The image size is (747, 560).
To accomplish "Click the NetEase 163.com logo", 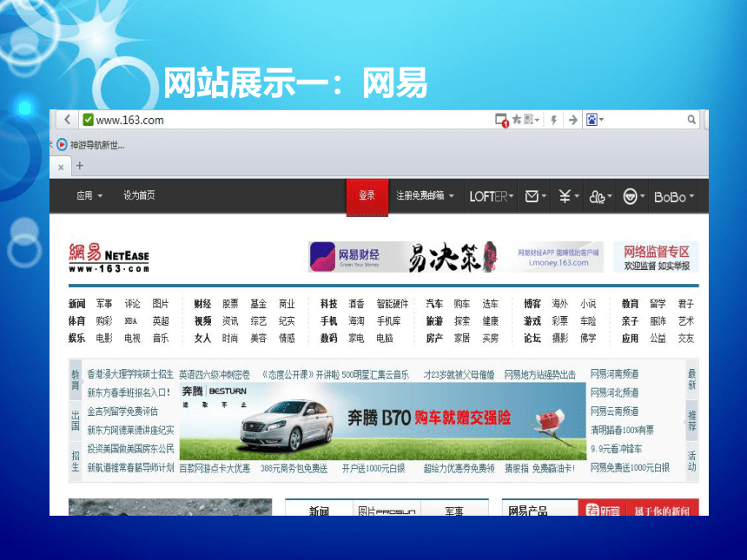I will pos(109,258).
